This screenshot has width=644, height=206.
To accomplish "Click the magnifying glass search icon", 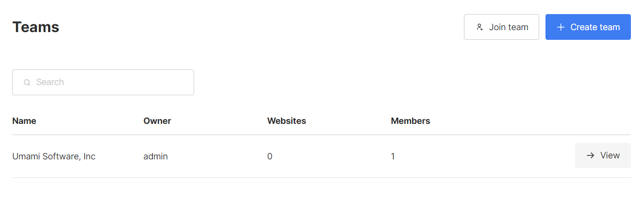I will [x=27, y=83].
